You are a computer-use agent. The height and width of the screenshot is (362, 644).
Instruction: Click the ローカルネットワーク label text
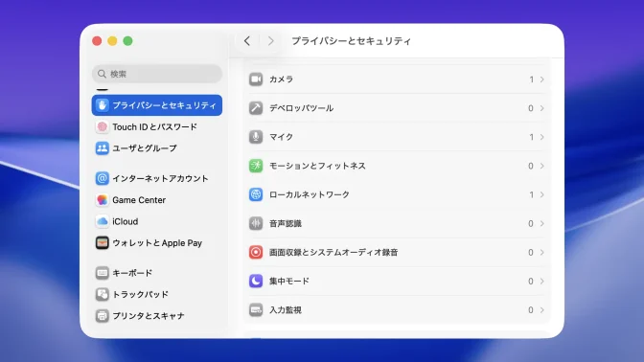pyautogui.click(x=310, y=194)
